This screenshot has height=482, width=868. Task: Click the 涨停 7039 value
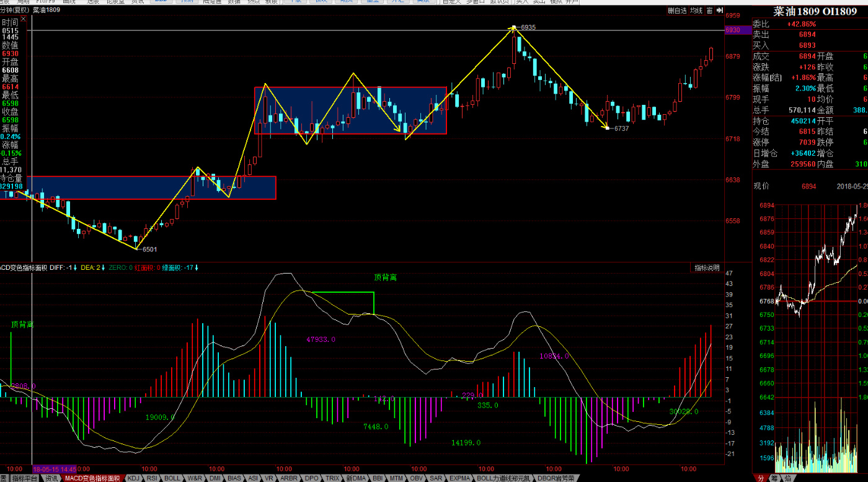(x=807, y=142)
